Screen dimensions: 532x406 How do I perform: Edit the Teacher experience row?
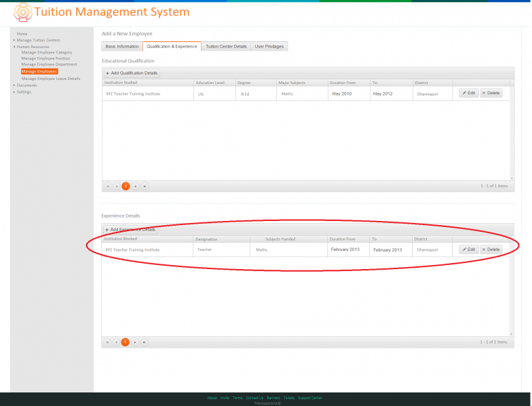468,249
